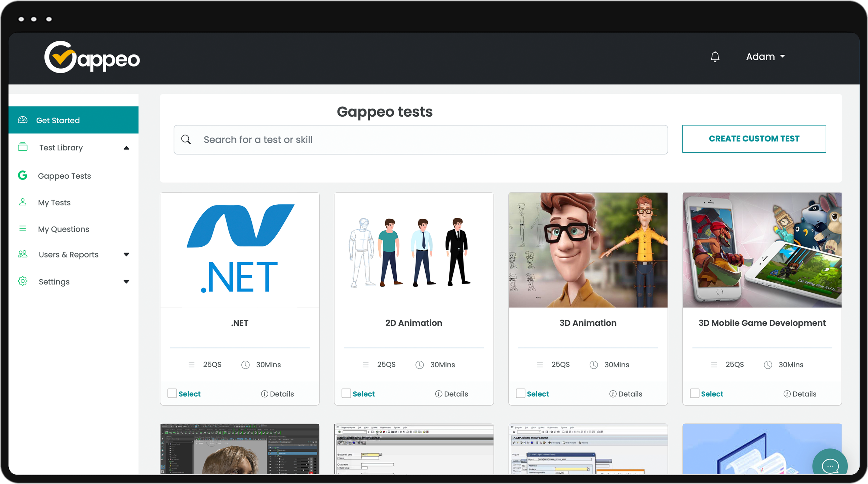Click the green G Gappeo Tests icon

tap(23, 175)
